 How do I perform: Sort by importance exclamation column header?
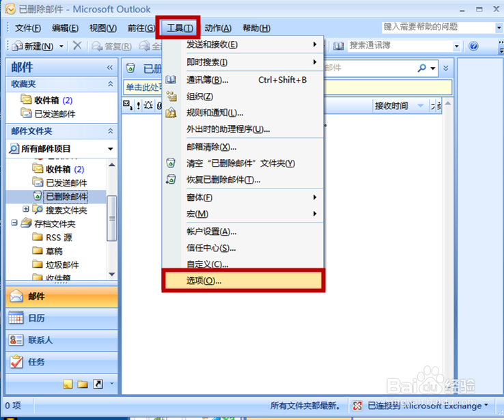pyautogui.click(x=139, y=105)
